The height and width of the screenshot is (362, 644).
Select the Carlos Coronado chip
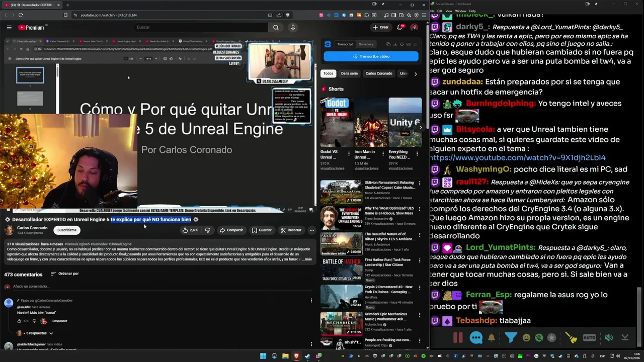pyautogui.click(x=379, y=74)
